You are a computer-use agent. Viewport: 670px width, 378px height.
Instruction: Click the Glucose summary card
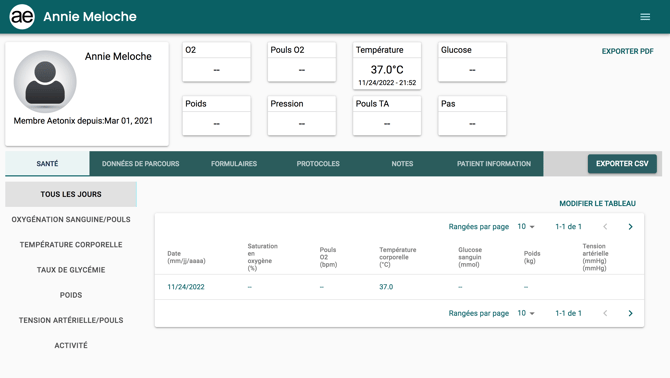[472, 62]
